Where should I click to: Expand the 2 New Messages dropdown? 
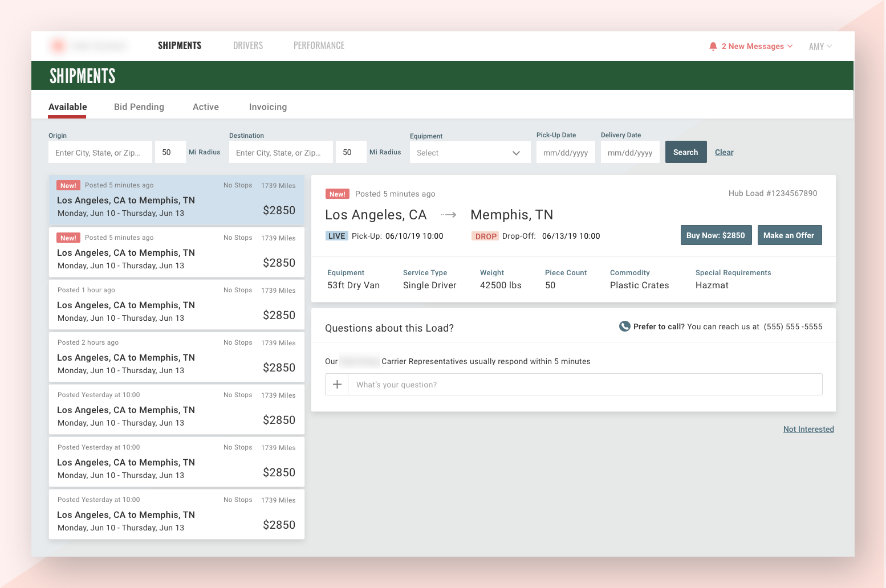click(751, 46)
